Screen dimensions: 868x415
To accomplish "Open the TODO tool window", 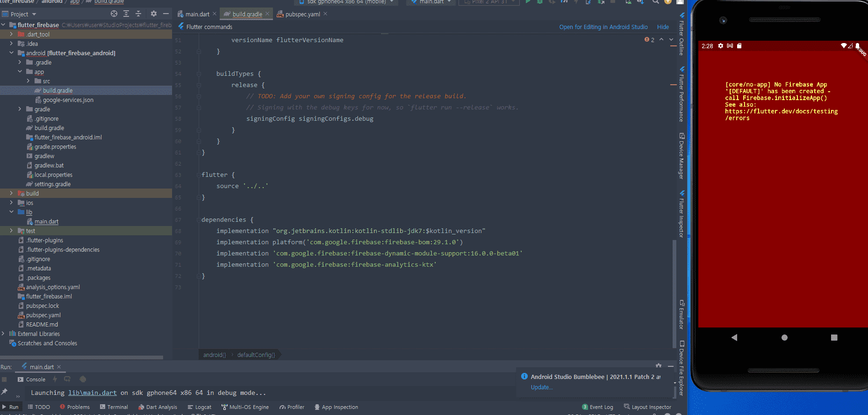I will point(39,407).
